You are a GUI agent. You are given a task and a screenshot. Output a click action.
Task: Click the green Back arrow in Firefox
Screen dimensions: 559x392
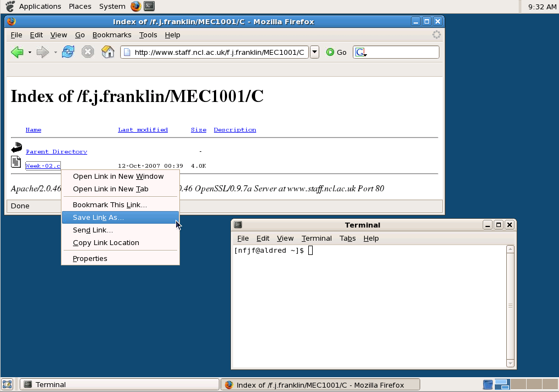pyautogui.click(x=17, y=52)
